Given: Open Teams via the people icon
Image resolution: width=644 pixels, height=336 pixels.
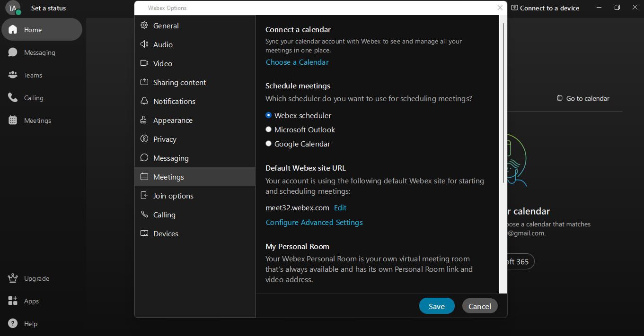Looking at the screenshot, I should coord(13,75).
